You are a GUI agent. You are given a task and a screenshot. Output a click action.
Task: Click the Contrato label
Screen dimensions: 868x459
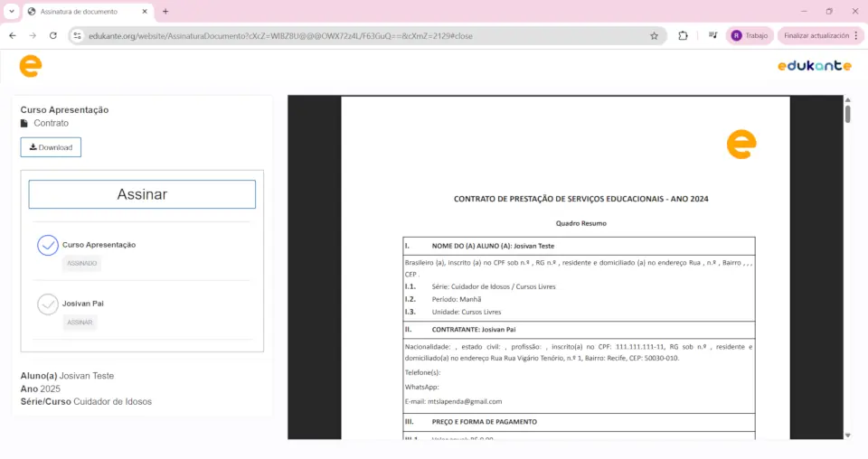51,123
